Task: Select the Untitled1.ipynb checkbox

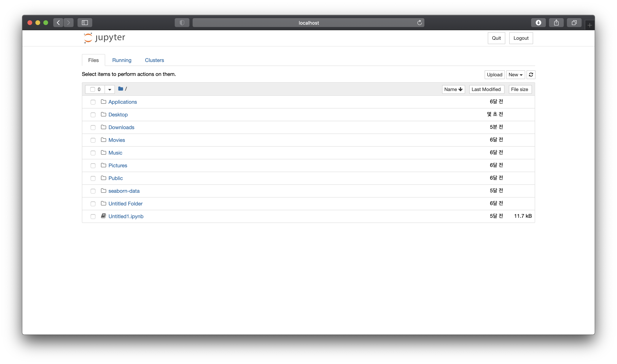Action: pyautogui.click(x=93, y=217)
